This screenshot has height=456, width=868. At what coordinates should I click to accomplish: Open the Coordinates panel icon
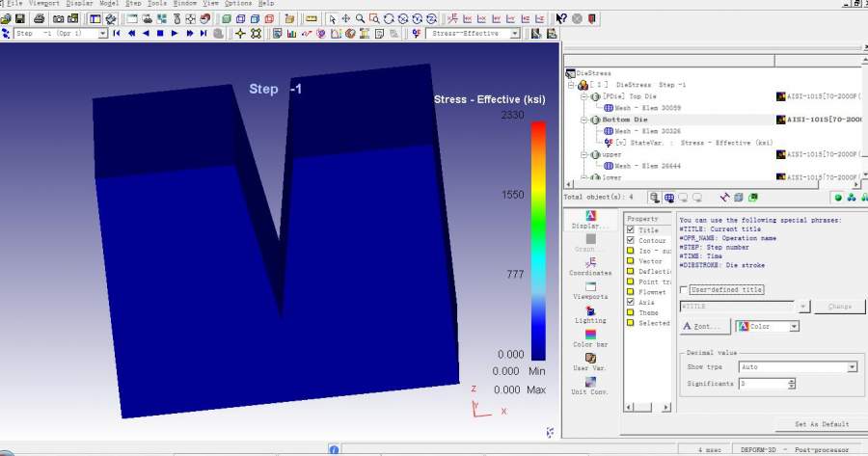coord(590,264)
